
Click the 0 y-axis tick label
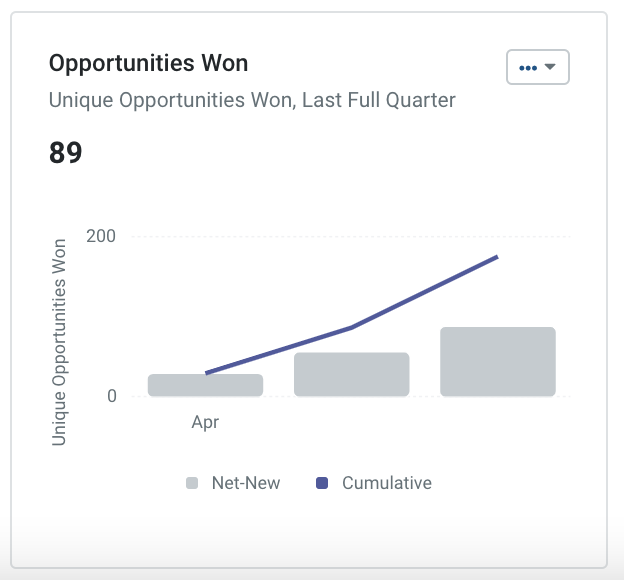[x=112, y=396]
